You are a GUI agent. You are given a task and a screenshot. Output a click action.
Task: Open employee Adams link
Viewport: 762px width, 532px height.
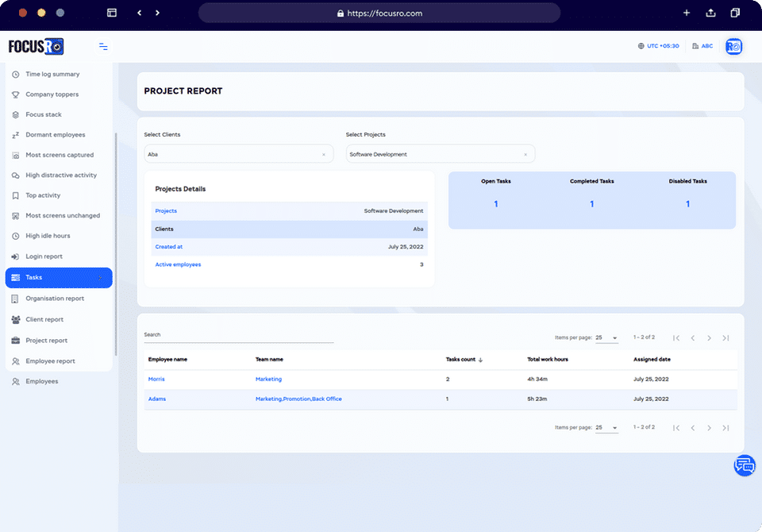[x=157, y=399]
